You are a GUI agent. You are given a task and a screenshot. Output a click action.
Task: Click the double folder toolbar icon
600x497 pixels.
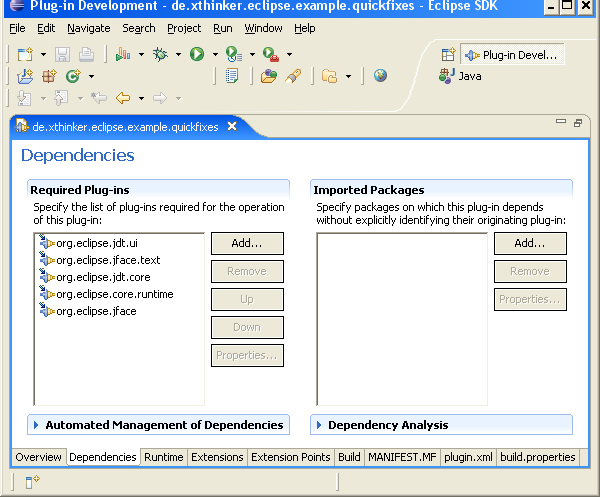click(x=329, y=76)
